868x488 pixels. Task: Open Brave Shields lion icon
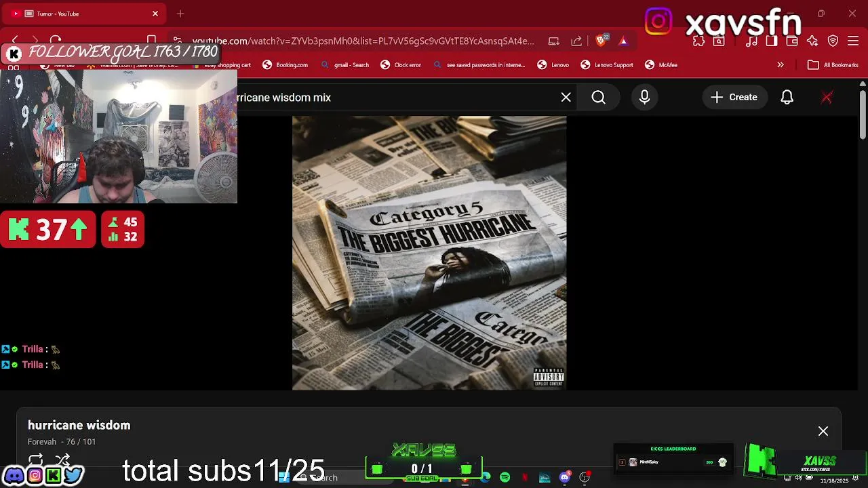tap(601, 41)
